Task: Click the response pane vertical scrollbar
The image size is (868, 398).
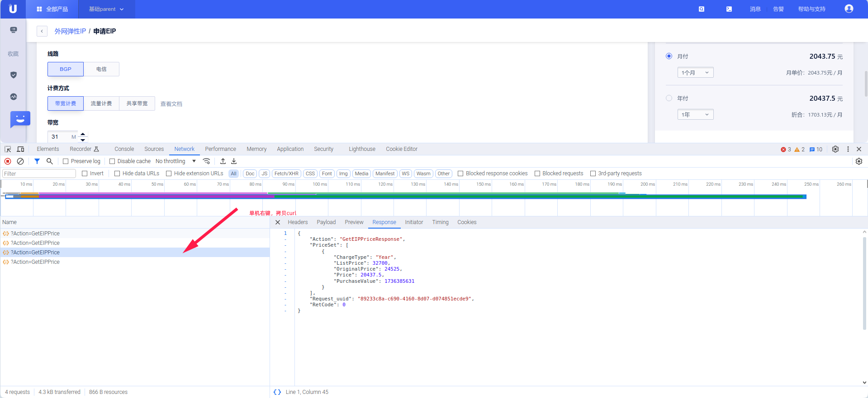Action: pyautogui.click(x=864, y=283)
